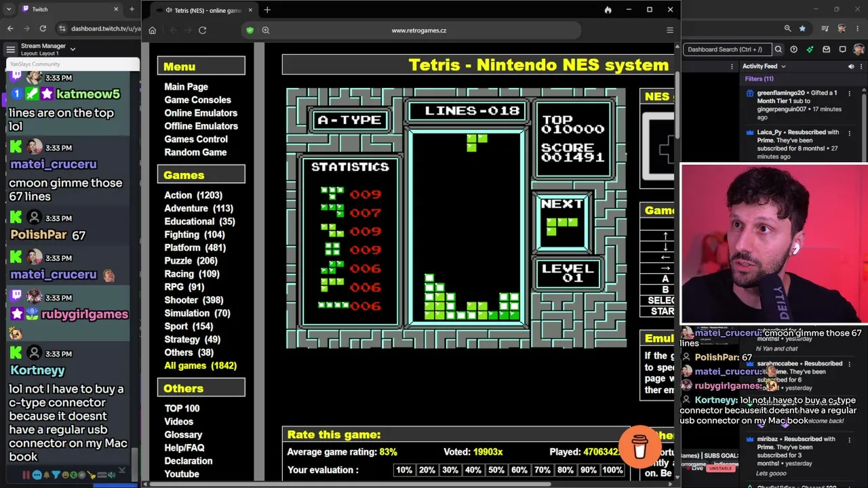Open the Online Emulators link

[201, 113]
